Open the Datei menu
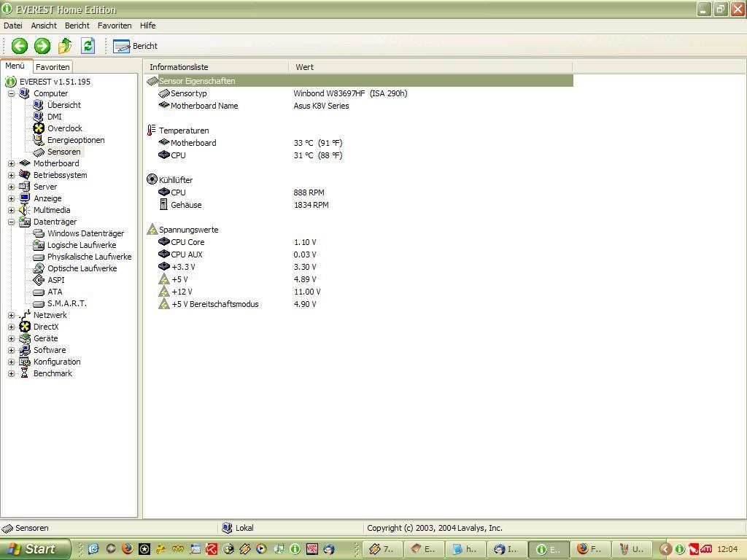The image size is (747, 560). (13, 26)
